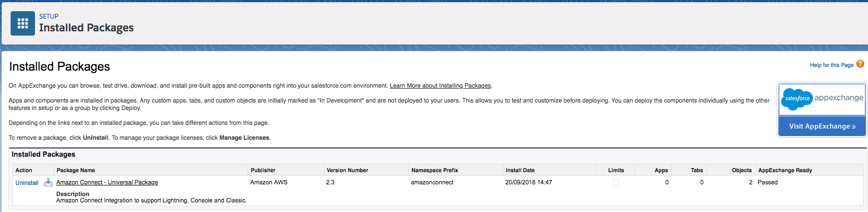Screen dimensions: 868x212
Task: Open Amazon Connect - Universal Package link
Action: click(107, 182)
